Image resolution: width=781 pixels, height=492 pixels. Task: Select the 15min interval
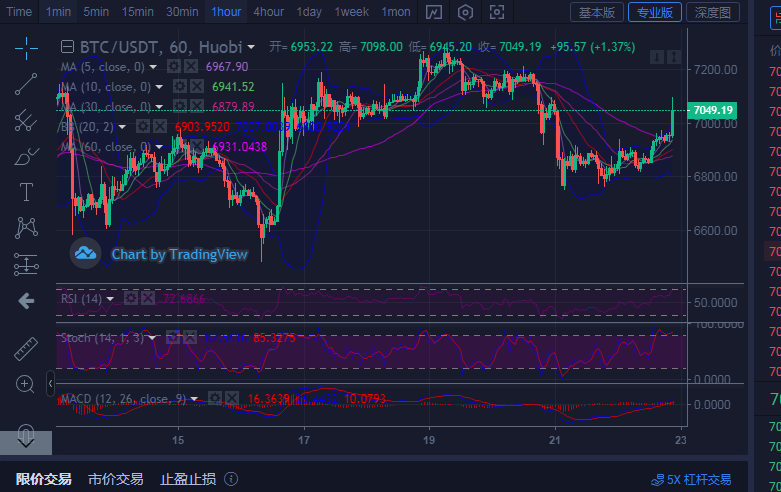pos(137,11)
